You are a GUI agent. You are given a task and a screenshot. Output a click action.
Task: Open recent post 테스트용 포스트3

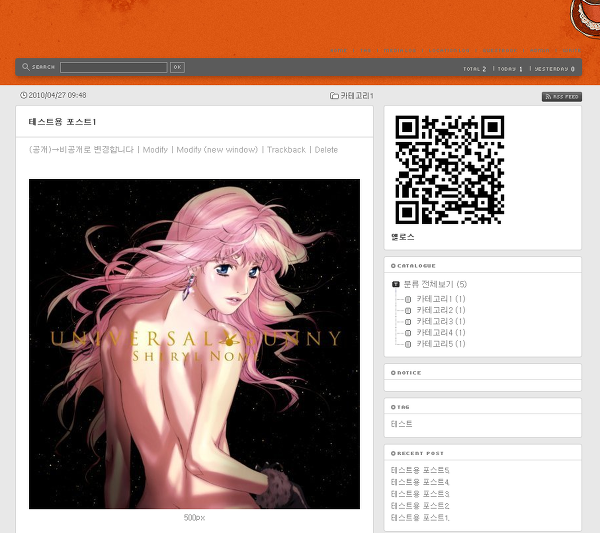(420, 494)
